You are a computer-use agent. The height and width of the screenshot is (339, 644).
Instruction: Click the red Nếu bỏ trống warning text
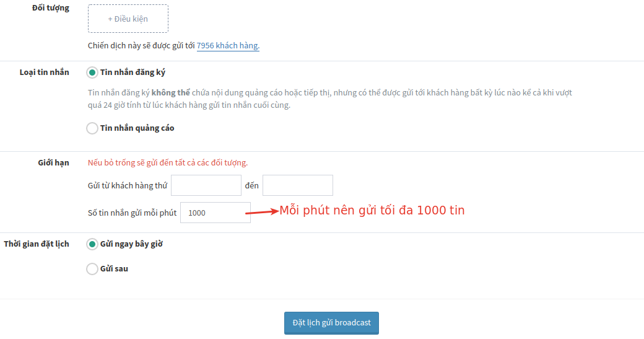pyautogui.click(x=168, y=163)
